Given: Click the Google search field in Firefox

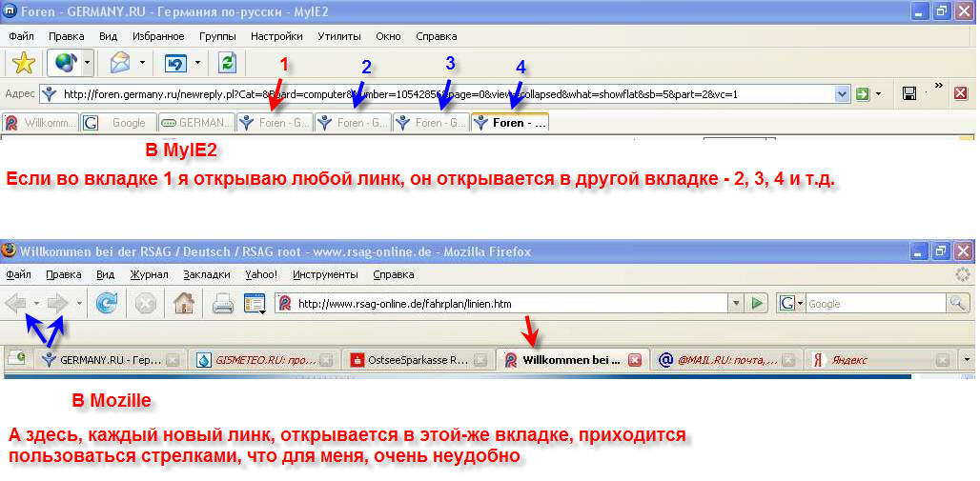Looking at the screenshot, I should [x=876, y=304].
